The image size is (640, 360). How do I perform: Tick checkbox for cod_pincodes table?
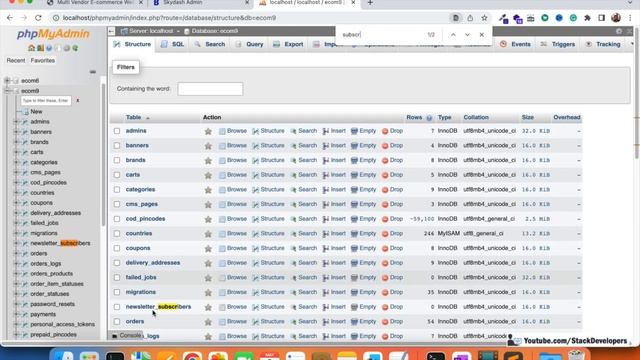point(117,219)
